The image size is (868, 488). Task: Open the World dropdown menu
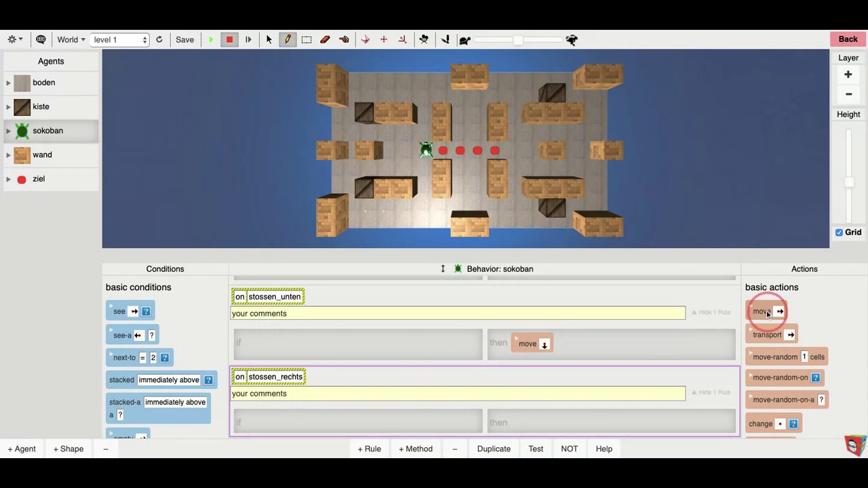click(71, 39)
